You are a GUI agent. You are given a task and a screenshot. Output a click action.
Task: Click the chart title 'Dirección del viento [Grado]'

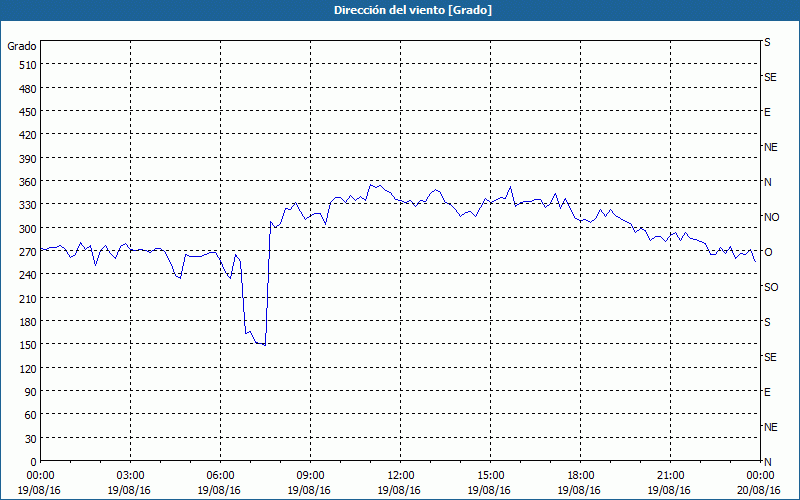click(413, 10)
